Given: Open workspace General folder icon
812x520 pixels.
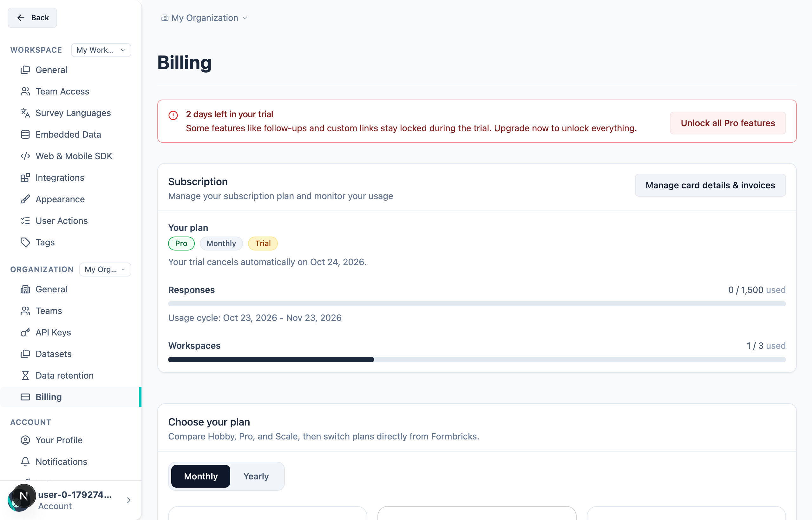Looking at the screenshot, I should tap(25, 70).
